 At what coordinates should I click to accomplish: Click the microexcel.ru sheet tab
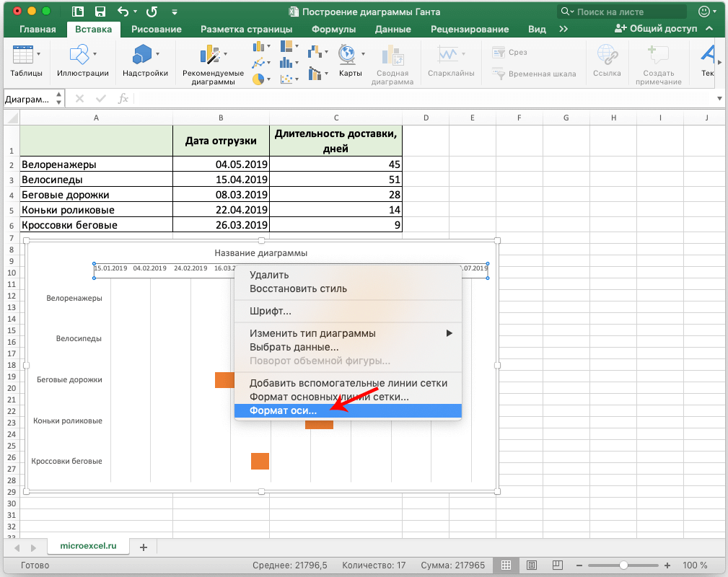pos(88,546)
